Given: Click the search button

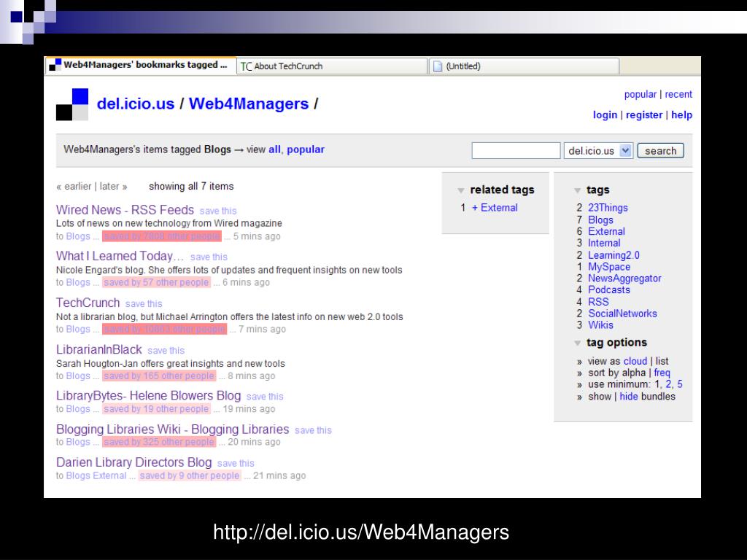Looking at the screenshot, I should click(x=660, y=150).
